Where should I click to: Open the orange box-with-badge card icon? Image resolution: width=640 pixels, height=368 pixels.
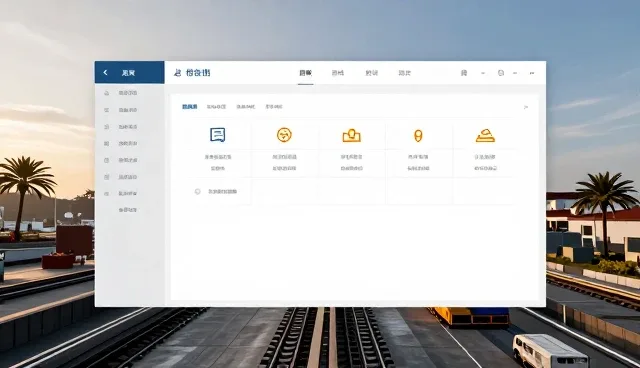coord(351,135)
